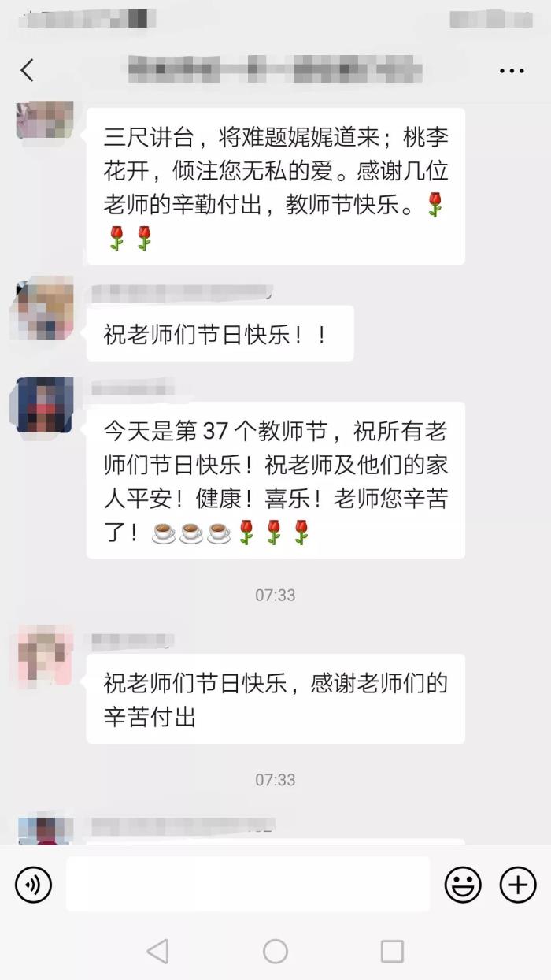Focus the message text input field
Viewport: 551px width, 980px height.
(x=248, y=885)
